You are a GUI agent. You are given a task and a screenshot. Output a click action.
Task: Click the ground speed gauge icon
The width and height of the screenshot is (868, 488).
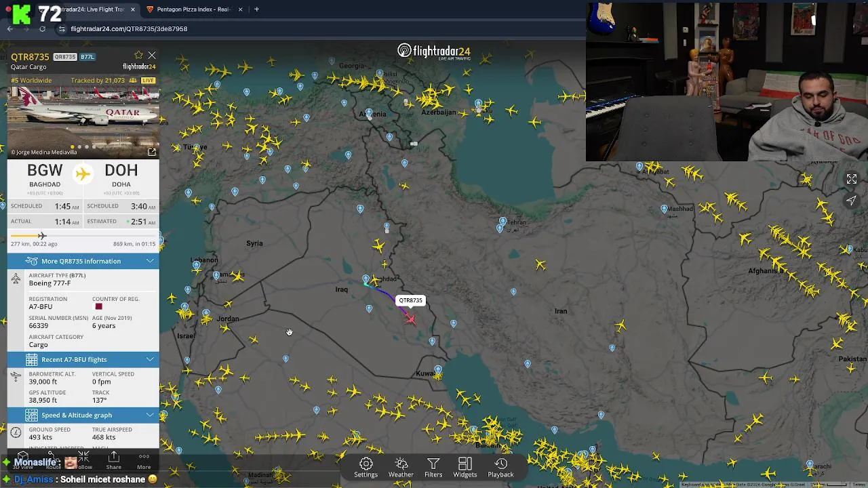16,432
